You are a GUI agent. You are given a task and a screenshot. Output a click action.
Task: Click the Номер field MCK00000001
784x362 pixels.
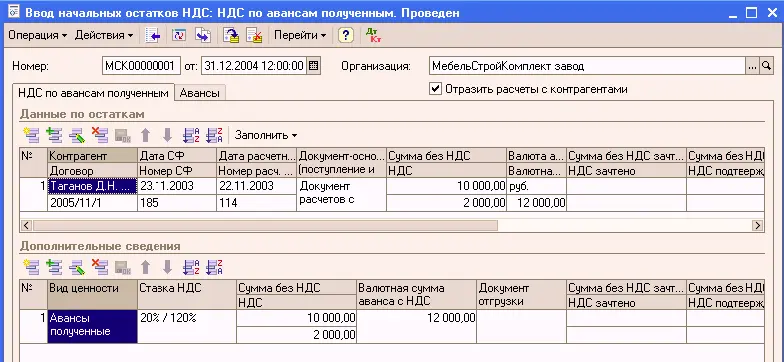(x=141, y=66)
